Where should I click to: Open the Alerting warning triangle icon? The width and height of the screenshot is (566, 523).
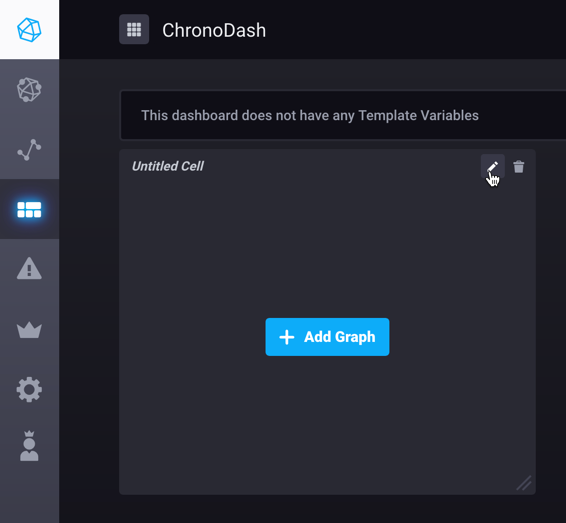(x=29, y=269)
